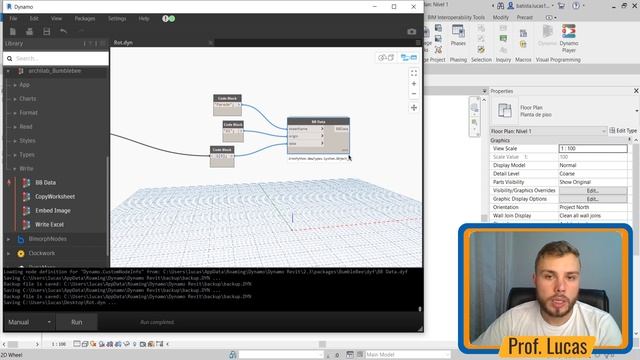Click Edit button for Graphic Display Options

pos(593,199)
